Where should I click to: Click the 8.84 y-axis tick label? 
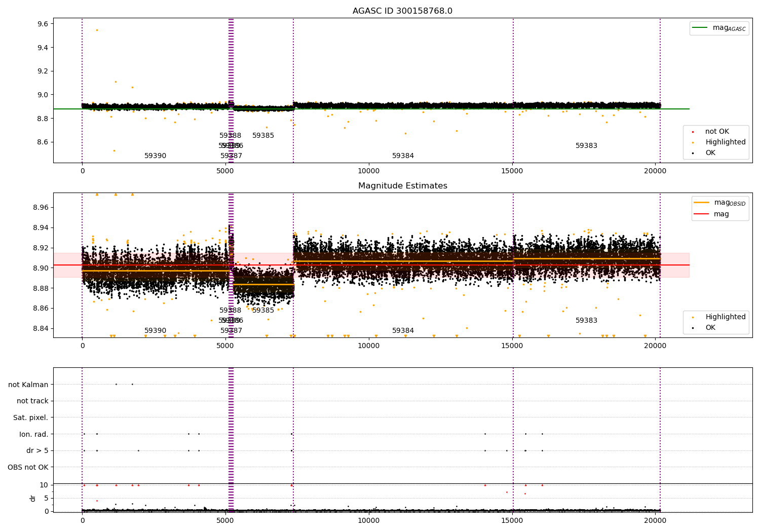click(x=41, y=329)
